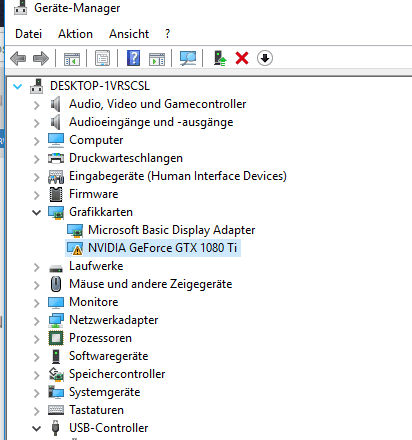Click the chip icon of Firmware
Screen dimensions: 412x440
point(56,194)
